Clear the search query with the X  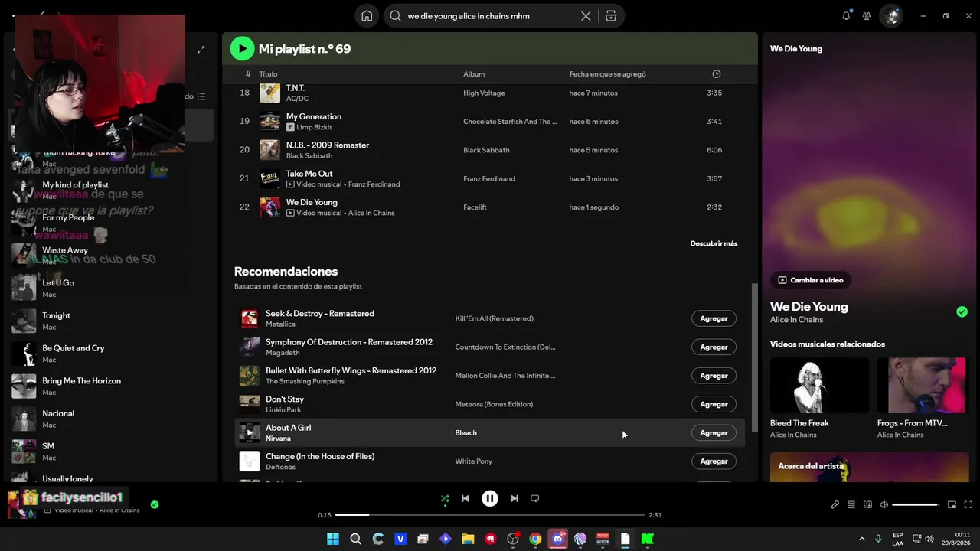click(x=586, y=16)
